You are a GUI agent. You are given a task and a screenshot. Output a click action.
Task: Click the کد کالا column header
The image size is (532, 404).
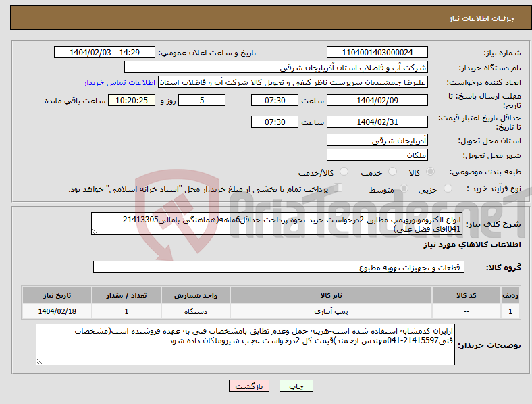[467, 295]
